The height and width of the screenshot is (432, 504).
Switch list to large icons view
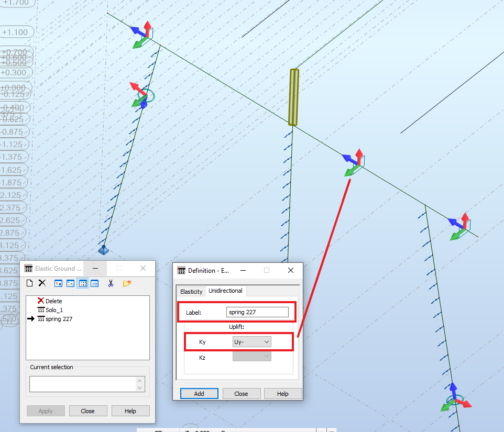coord(58,283)
